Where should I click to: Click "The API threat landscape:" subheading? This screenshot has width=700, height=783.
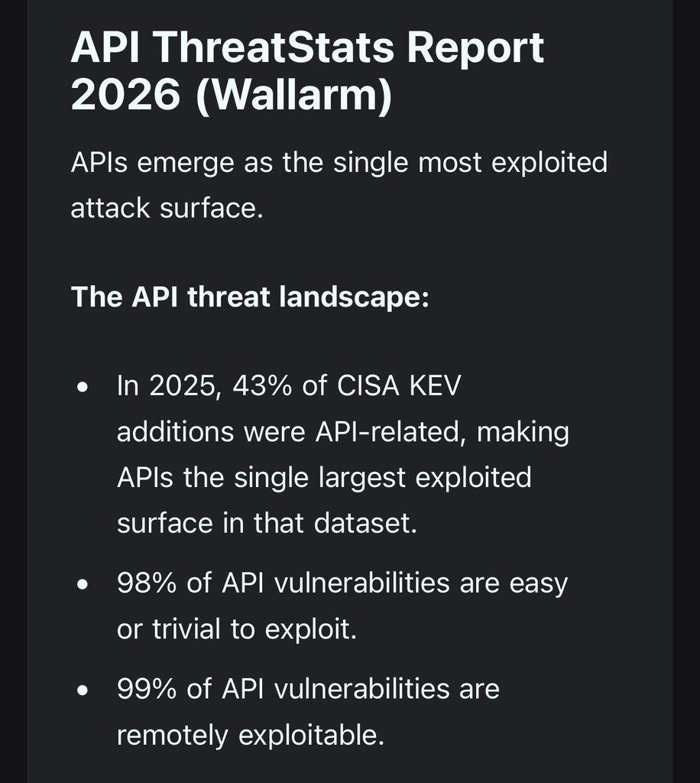(x=250, y=297)
